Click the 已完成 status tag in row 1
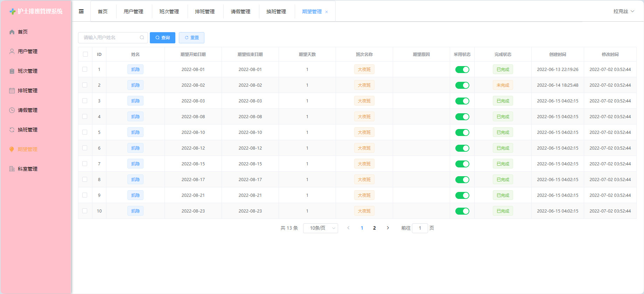 pyautogui.click(x=503, y=69)
